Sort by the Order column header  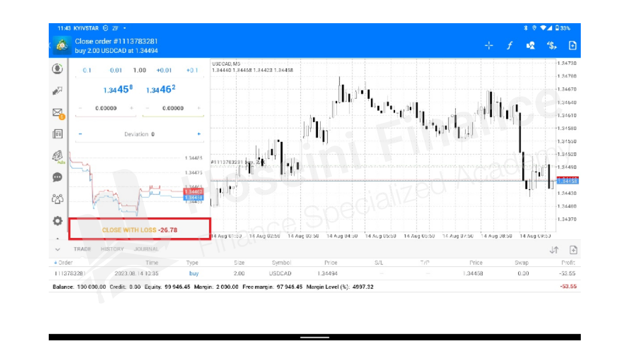[x=64, y=262]
